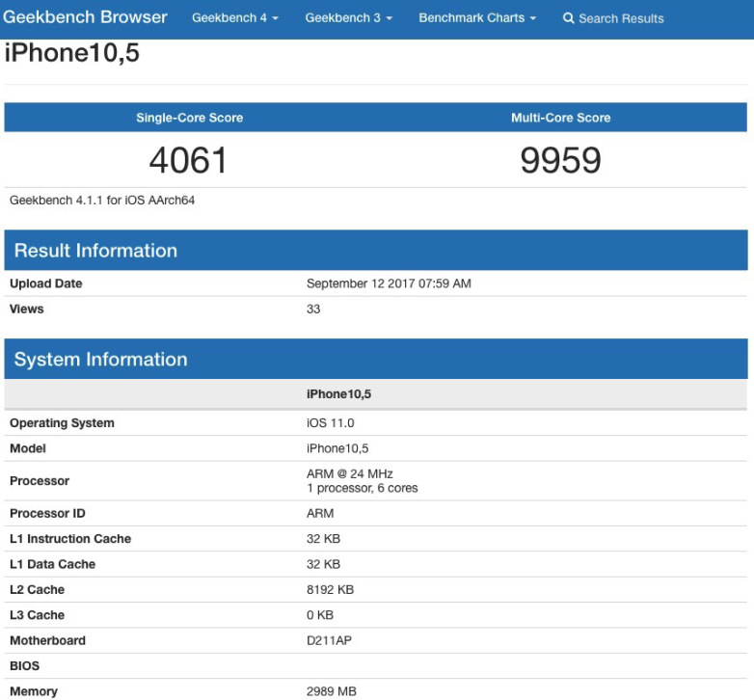The width and height of the screenshot is (754, 700).
Task: Click the Result Information section header
Action: [x=96, y=251]
